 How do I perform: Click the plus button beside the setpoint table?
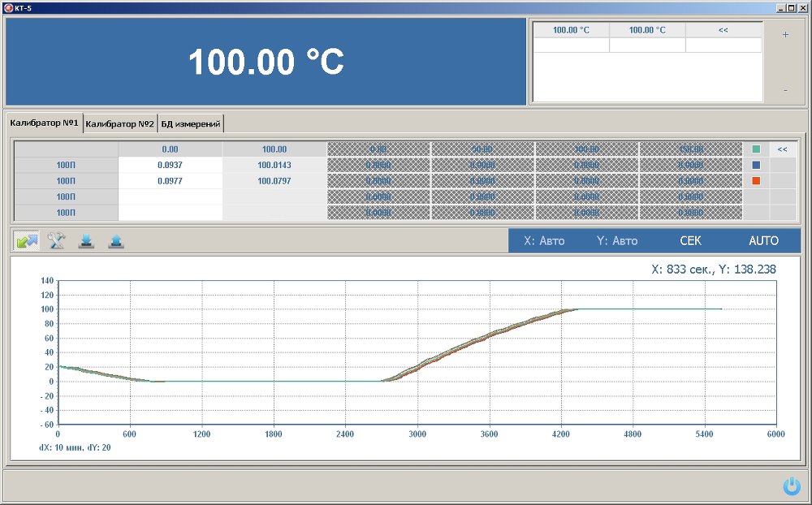785,35
